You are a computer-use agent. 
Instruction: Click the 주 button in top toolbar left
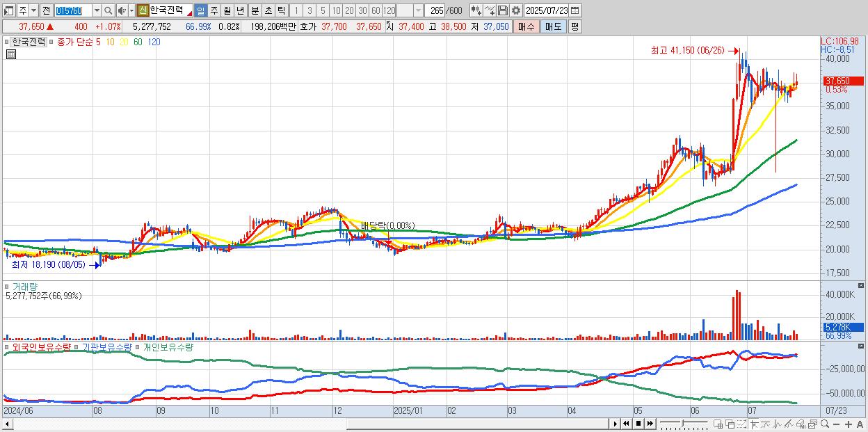pos(23,10)
